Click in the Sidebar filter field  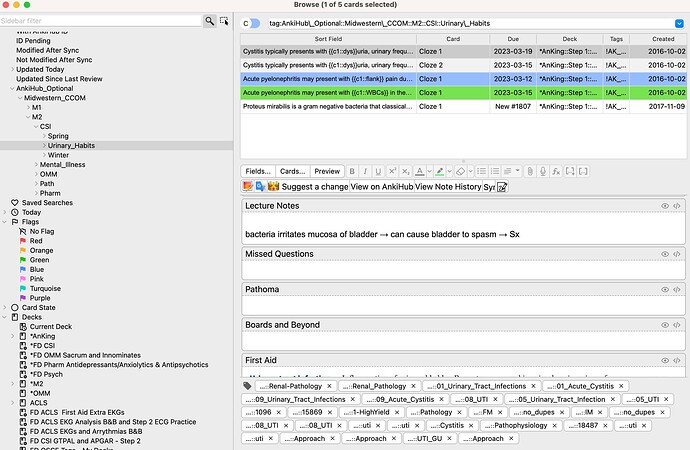[x=100, y=21]
